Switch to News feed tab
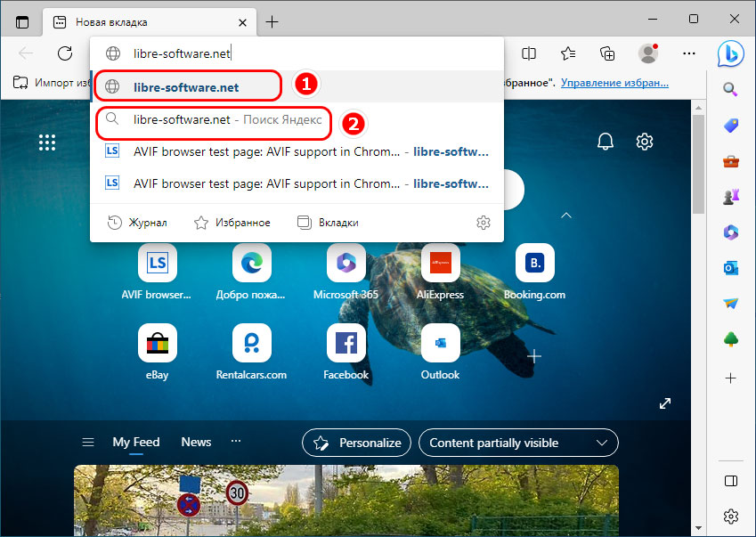 coord(196,442)
